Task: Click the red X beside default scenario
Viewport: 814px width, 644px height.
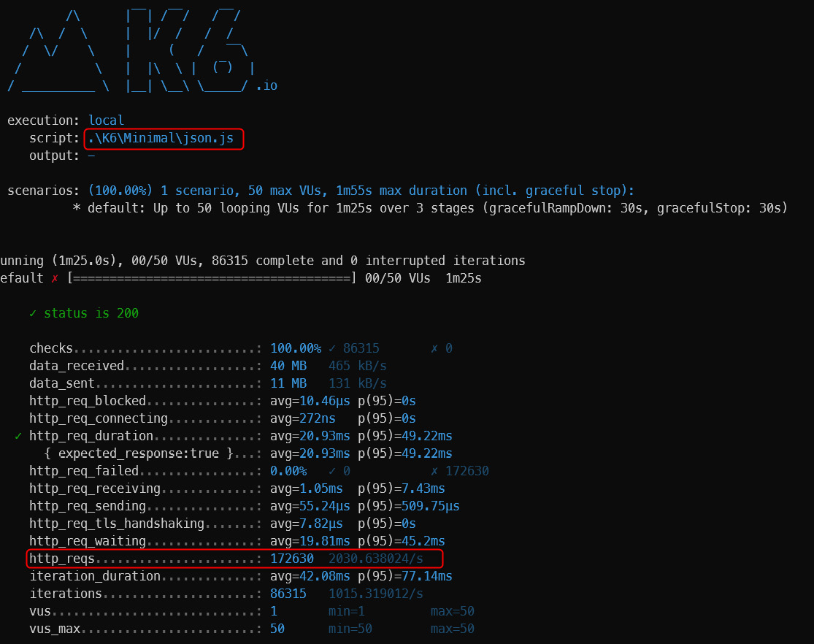Action: pos(55,279)
